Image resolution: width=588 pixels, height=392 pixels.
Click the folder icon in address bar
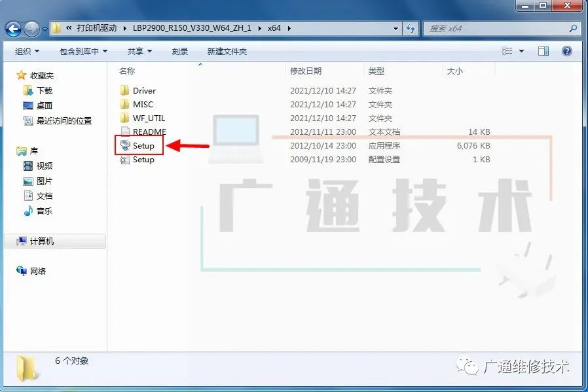[x=56, y=28]
